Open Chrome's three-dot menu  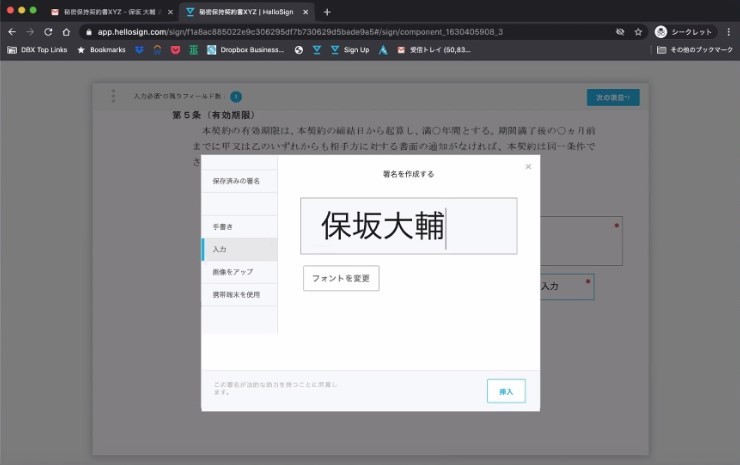728,32
